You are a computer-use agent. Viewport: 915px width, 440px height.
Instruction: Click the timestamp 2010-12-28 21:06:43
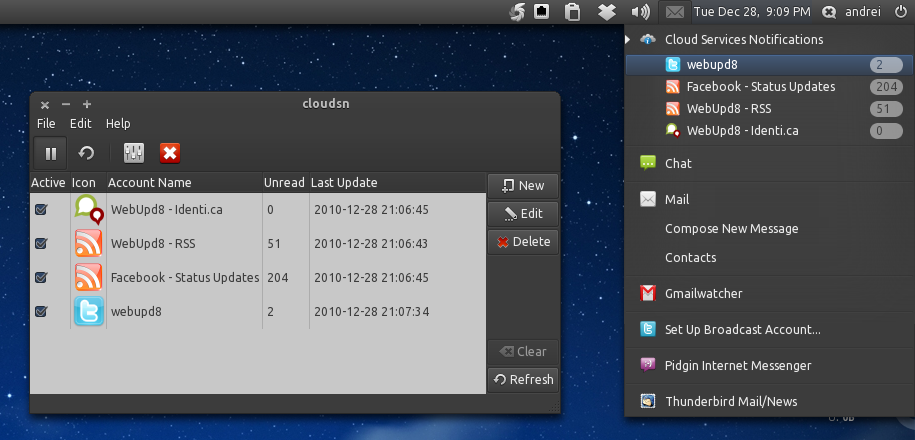[371, 243]
